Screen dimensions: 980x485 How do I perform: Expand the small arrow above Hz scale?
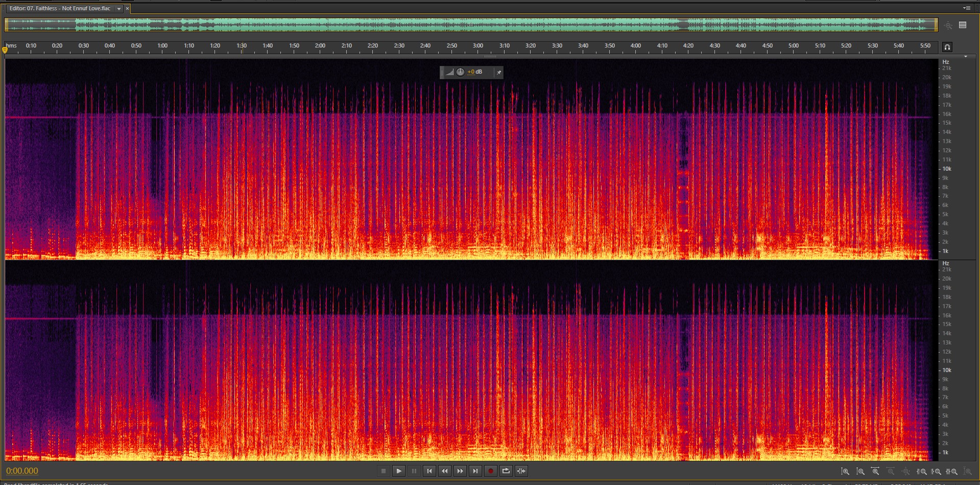(965, 57)
